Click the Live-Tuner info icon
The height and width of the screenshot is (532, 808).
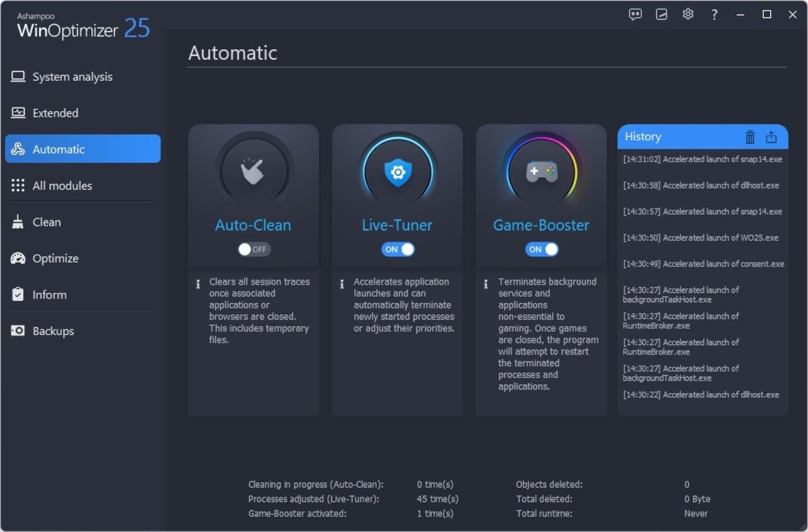pos(342,285)
